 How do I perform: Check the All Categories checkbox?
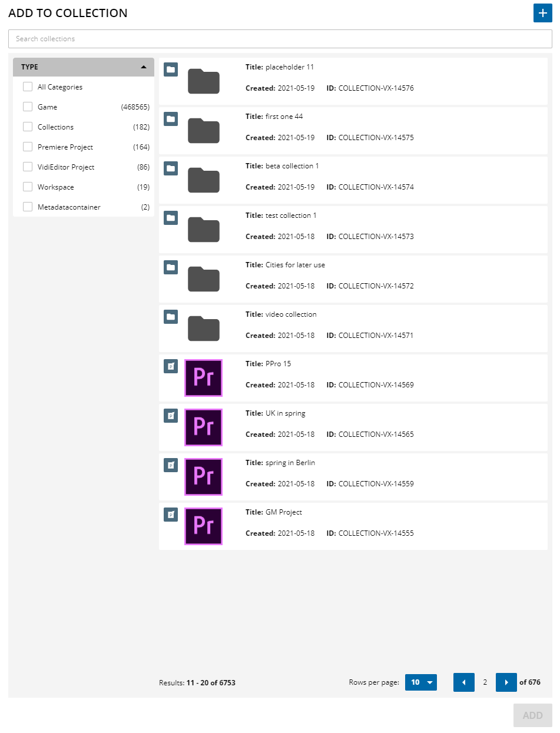click(28, 87)
